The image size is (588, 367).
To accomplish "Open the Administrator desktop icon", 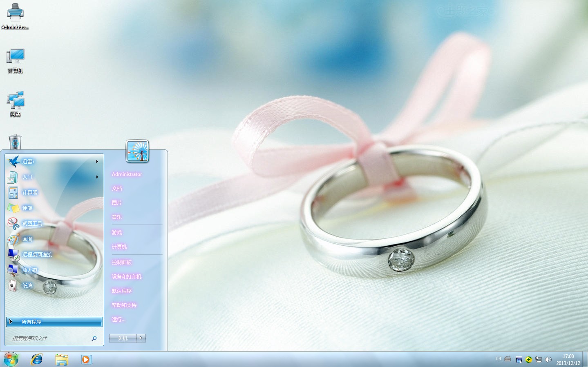I will click(15, 16).
